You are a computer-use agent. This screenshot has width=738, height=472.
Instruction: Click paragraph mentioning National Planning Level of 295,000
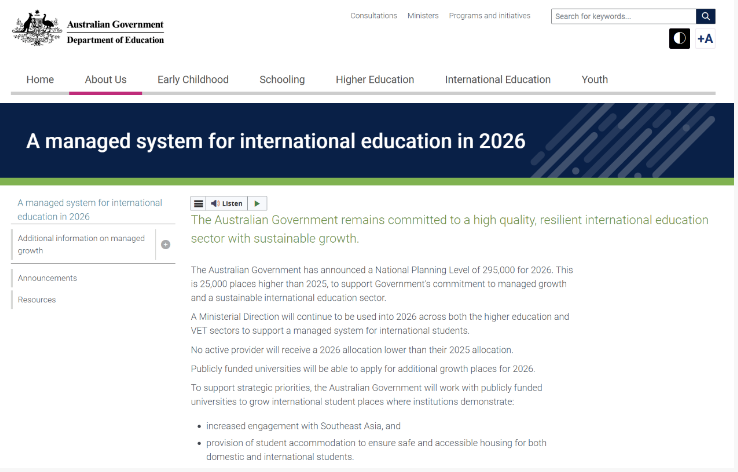click(382, 284)
